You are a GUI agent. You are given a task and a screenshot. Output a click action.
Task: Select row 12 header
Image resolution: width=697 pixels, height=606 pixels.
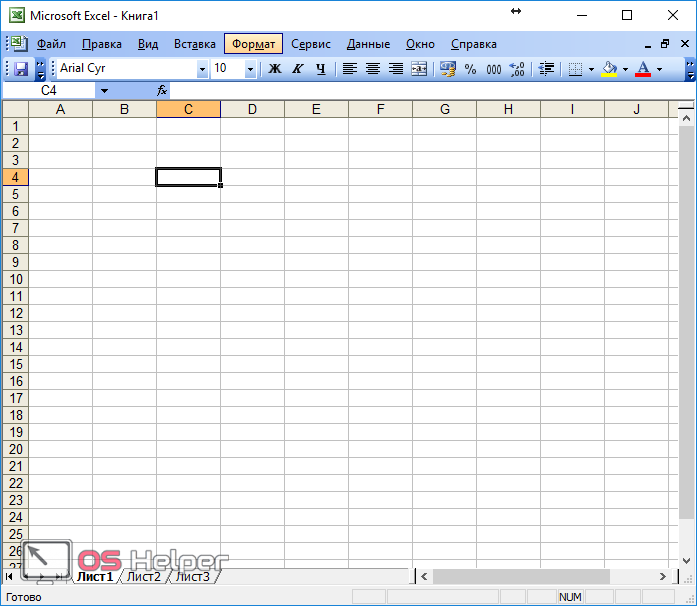[16, 313]
